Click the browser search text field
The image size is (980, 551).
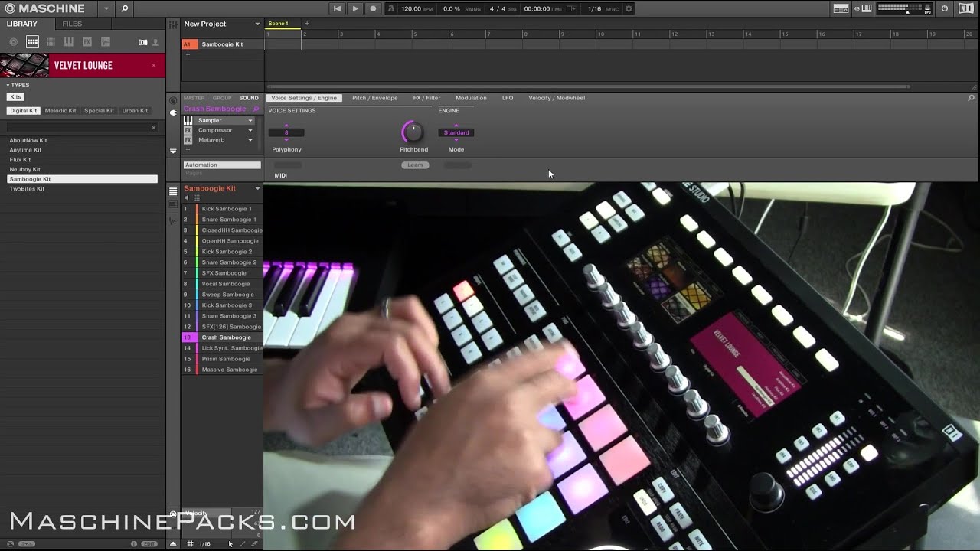(x=77, y=128)
